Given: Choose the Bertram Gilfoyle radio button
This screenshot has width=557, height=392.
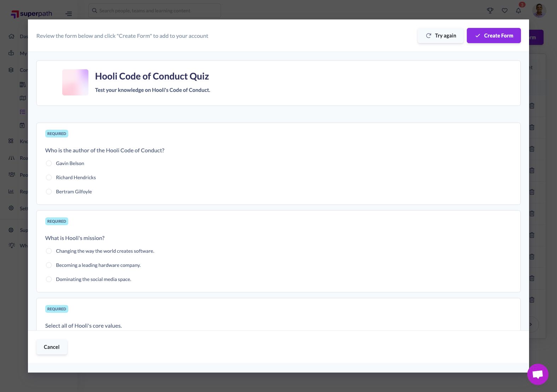Looking at the screenshot, I should (x=49, y=192).
